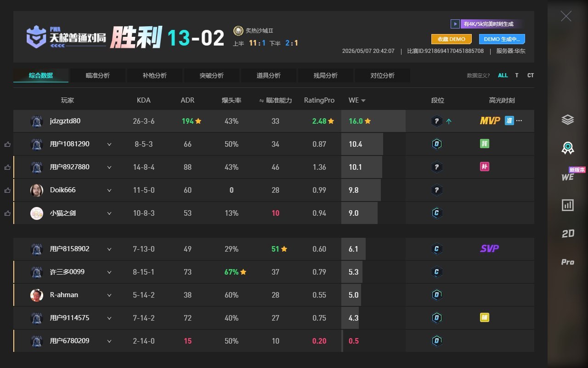Sort by RatingPro column header

319,100
